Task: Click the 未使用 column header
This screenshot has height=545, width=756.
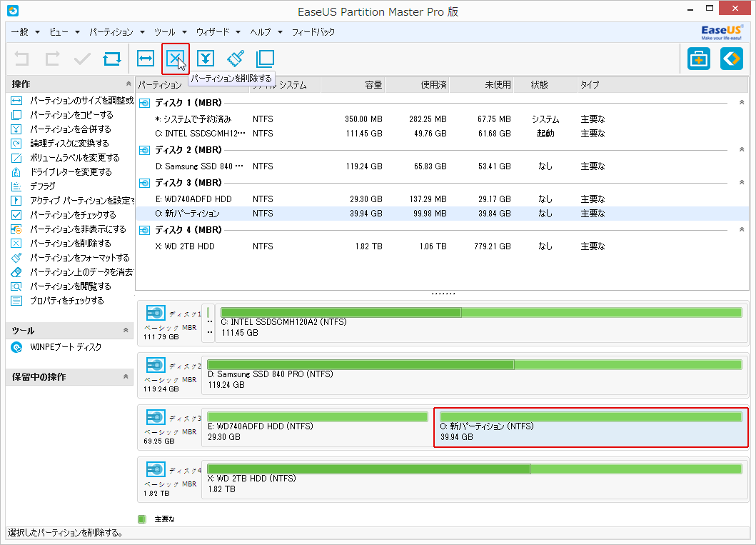Action: (x=481, y=85)
